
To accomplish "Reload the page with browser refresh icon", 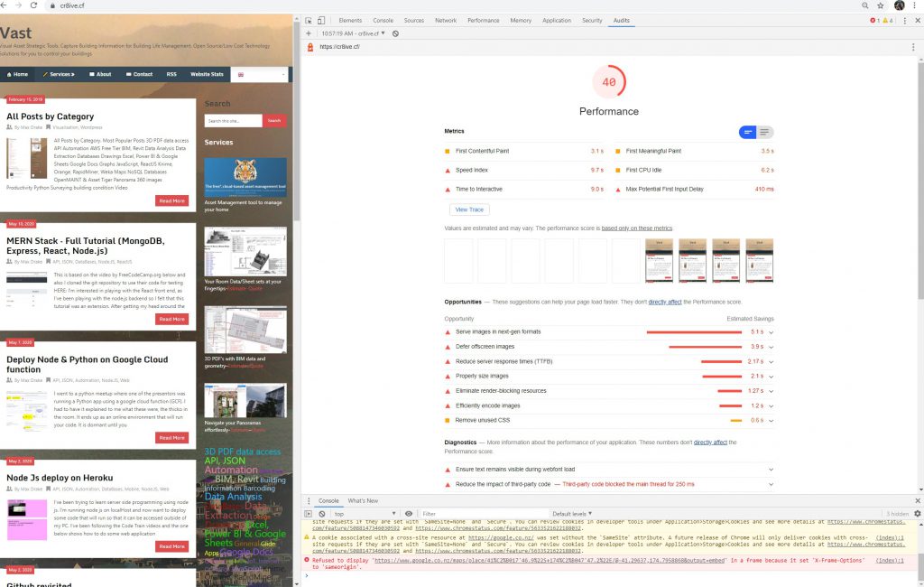I will point(34,5).
